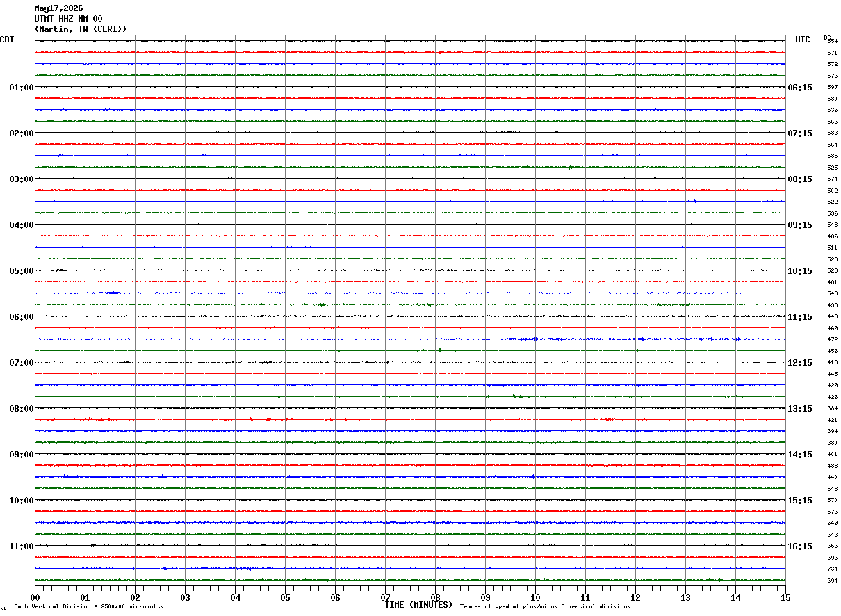
Task: Click the 01:00 CDT time label
Action: (22, 88)
